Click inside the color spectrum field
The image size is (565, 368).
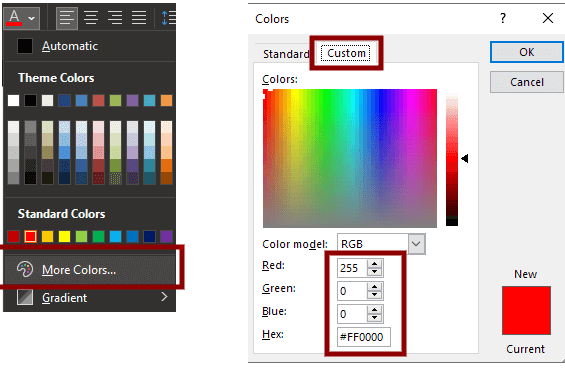[x=350, y=158]
